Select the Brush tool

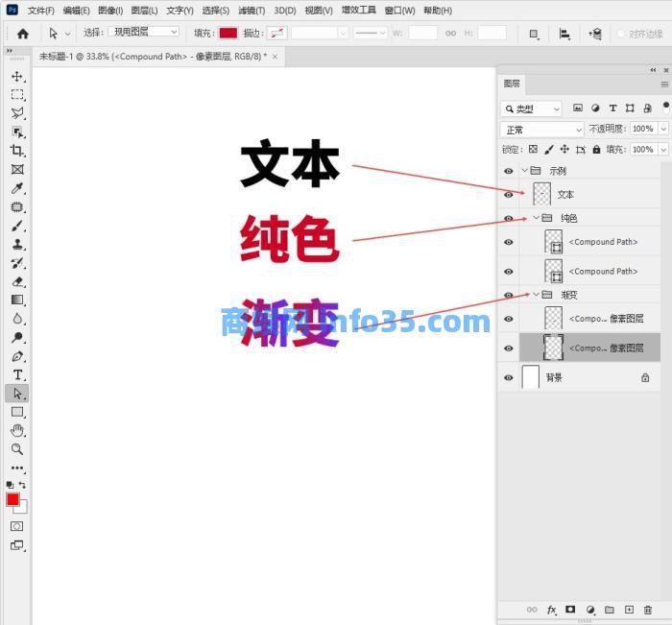tap(17, 226)
